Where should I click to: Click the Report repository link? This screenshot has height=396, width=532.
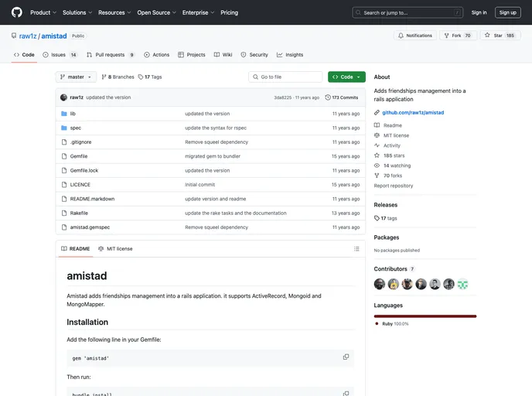(394, 186)
